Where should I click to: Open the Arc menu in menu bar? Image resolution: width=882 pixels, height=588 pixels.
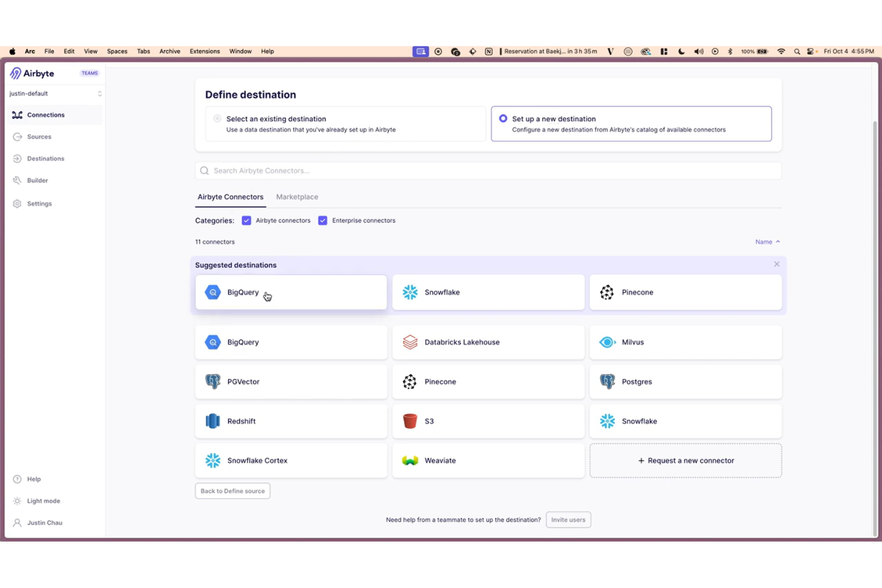coord(30,51)
